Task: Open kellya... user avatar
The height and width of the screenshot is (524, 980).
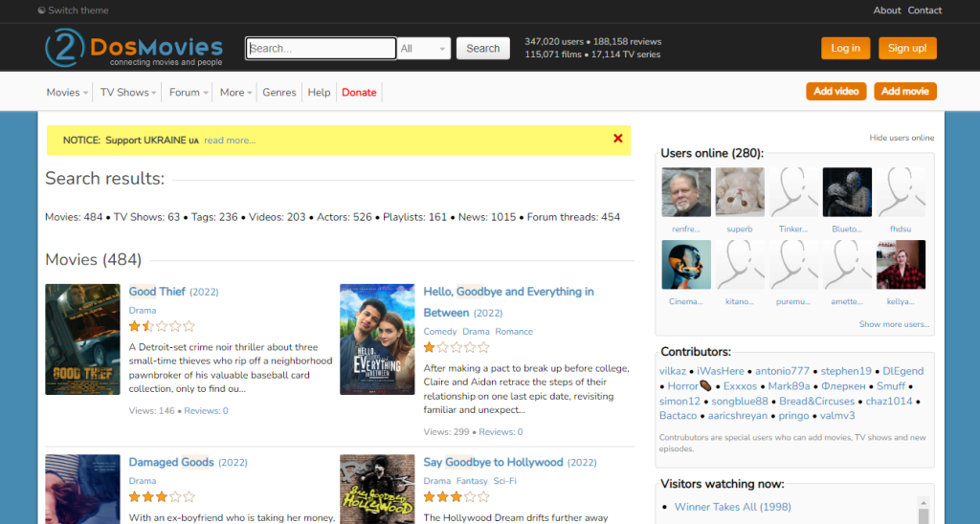Action: pyautogui.click(x=902, y=264)
